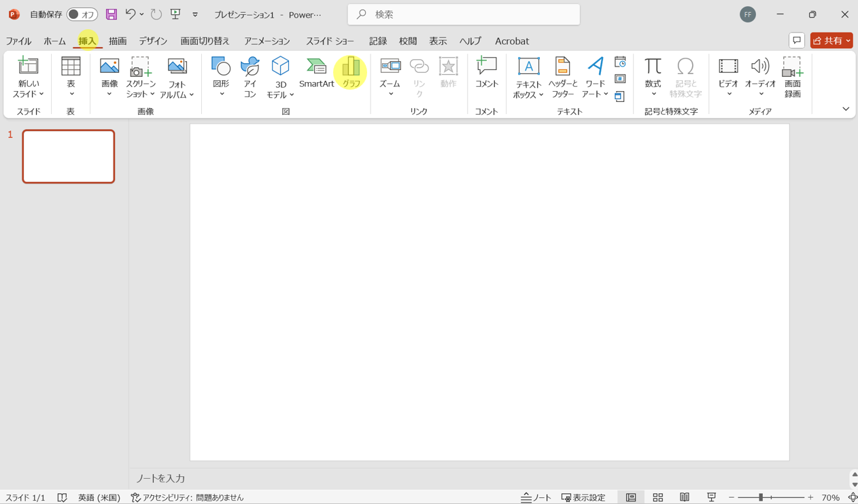Open the 校閲 review tab
This screenshot has height=504, width=858.
pyautogui.click(x=408, y=41)
